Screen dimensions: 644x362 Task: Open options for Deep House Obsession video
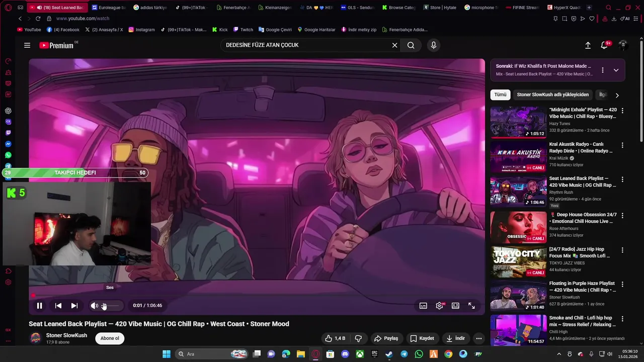point(622,215)
